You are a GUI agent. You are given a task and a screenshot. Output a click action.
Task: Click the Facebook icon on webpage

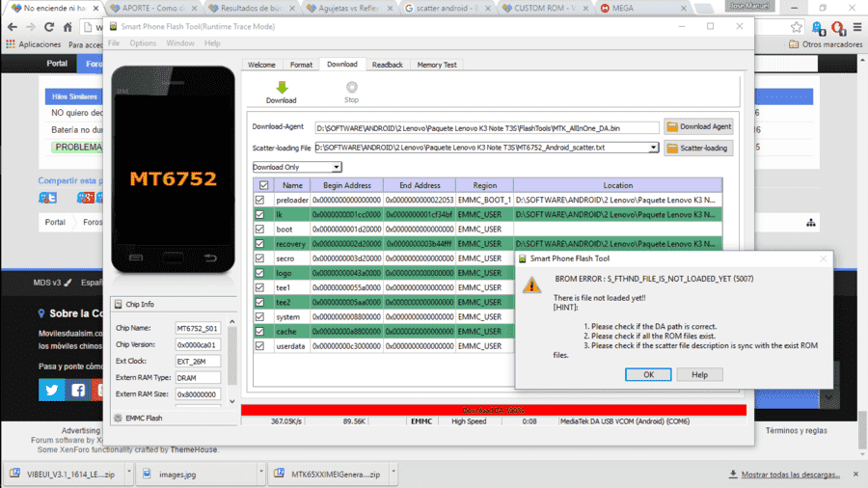[x=78, y=390]
